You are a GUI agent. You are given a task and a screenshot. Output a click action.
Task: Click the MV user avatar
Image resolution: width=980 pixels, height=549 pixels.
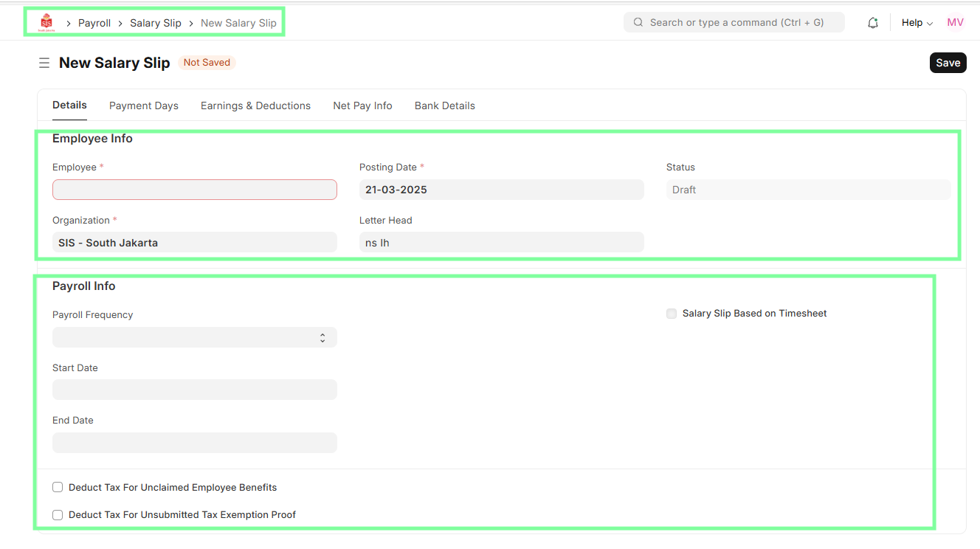955,23
